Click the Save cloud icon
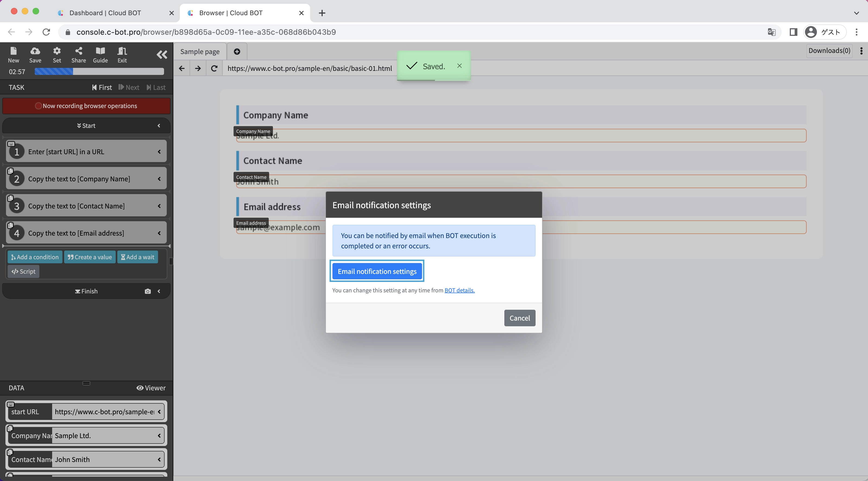 [x=35, y=54]
